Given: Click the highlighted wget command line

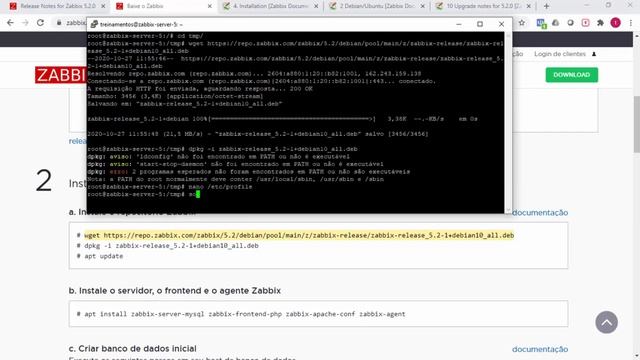Looking at the screenshot, I should pyautogui.click(x=299, y=236).
